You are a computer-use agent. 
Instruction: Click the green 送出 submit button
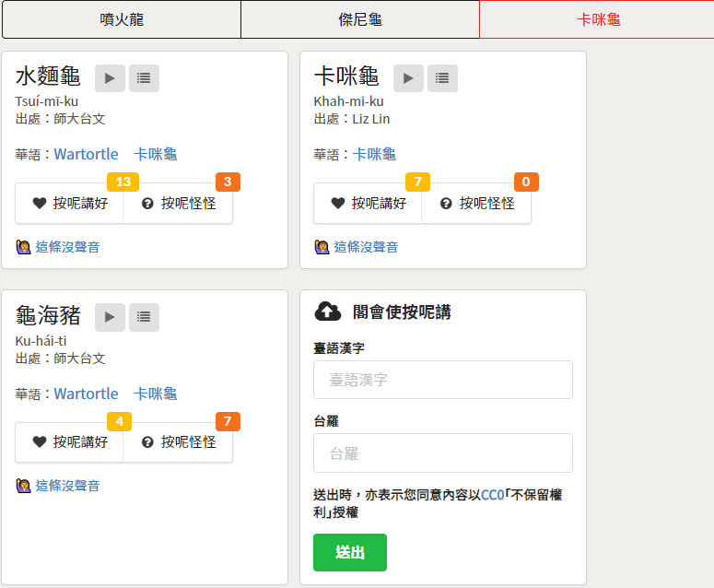(x=350, y=552)
